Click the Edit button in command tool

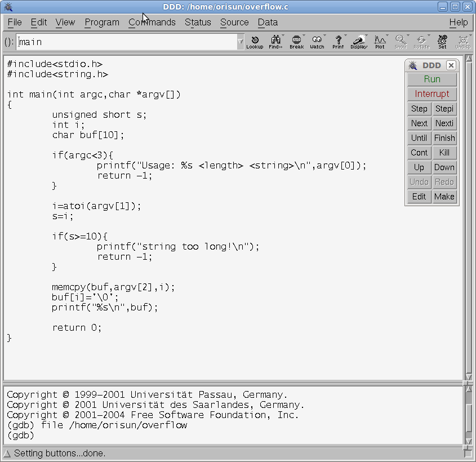pyautogui.click(x=419, y=197)
